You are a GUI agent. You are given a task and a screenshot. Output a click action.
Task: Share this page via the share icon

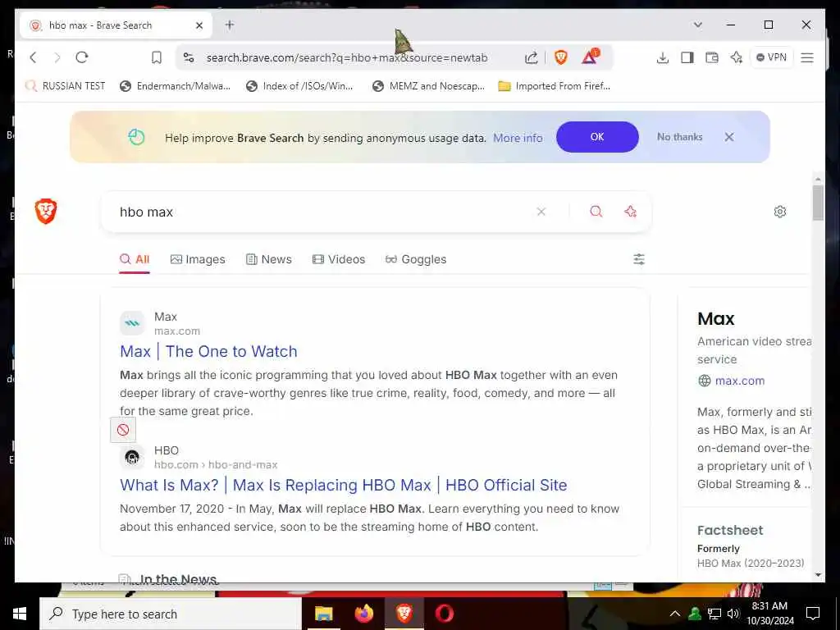coord(531,57)
